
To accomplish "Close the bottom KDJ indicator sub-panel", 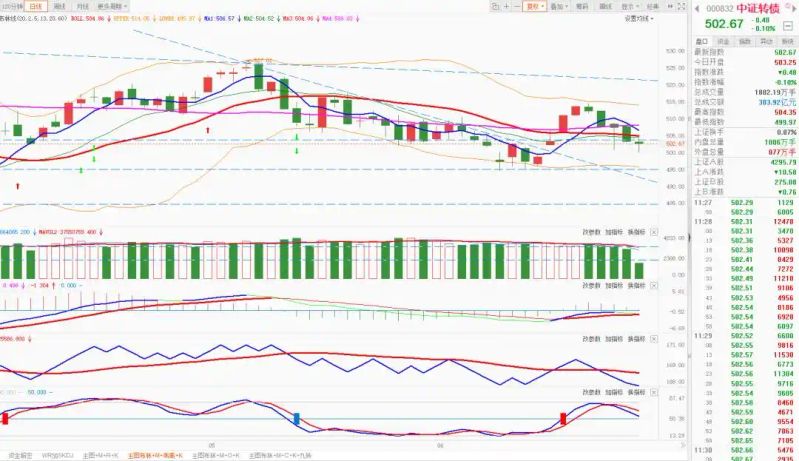I will pyautogui.click(x=654, y=392).
